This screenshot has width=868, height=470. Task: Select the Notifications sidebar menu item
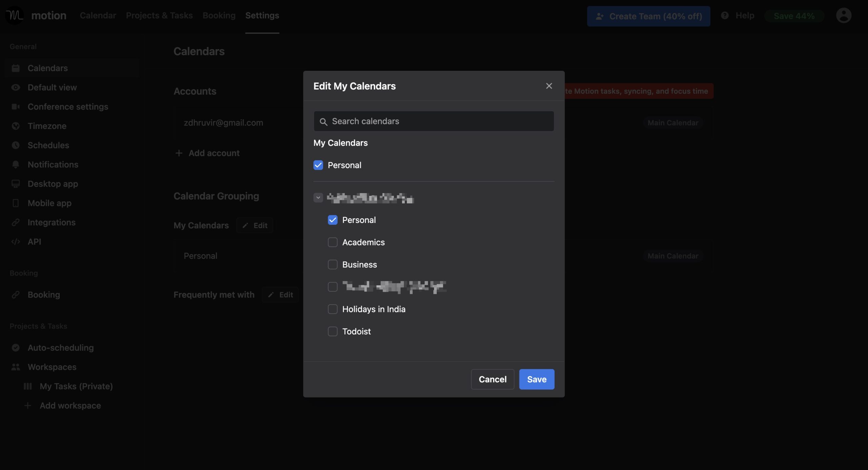(53, 164)
